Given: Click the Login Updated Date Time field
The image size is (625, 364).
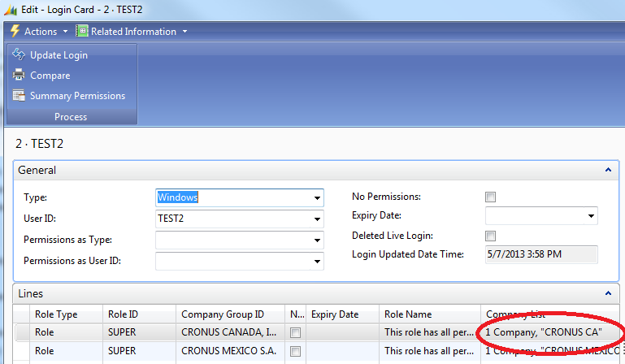Looking at the screenshot, I should (x=540, y=254).
